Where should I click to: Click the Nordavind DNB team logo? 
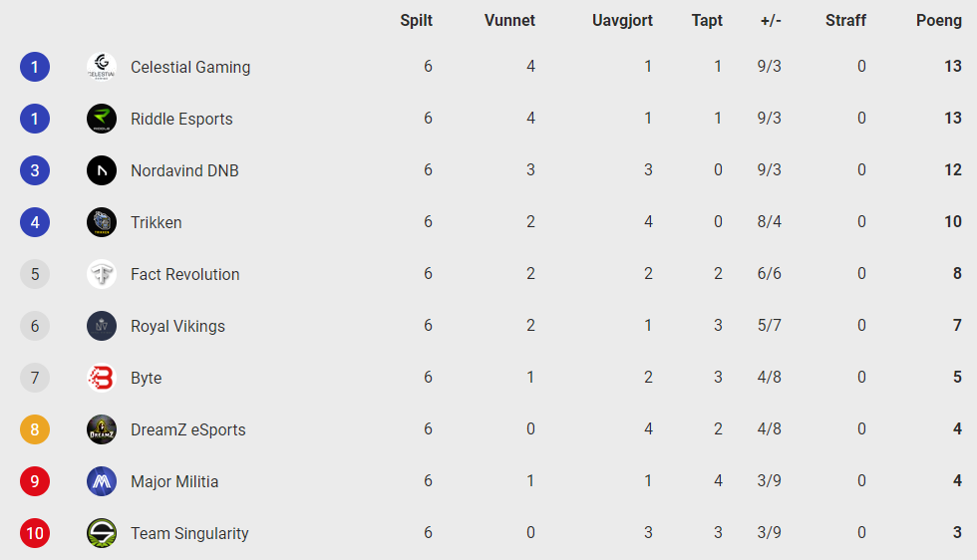(102, 170)
